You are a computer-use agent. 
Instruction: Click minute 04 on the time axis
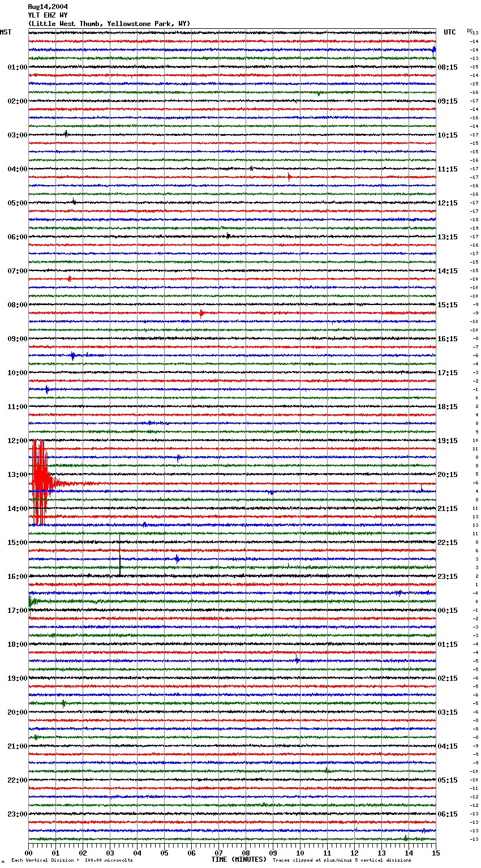click(x=137, y=853)
